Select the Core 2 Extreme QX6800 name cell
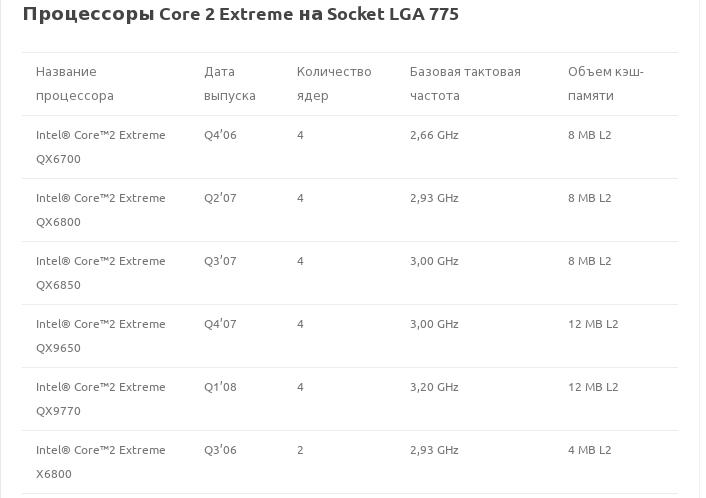Screen dimensions: 706x498 click(x=100, y=210)
